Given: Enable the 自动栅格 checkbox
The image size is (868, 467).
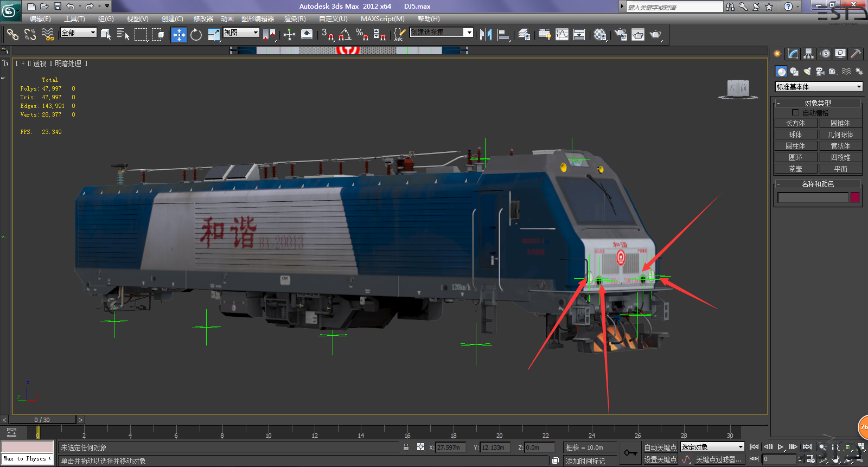Looking at the screenshot, I should (795, 113).
